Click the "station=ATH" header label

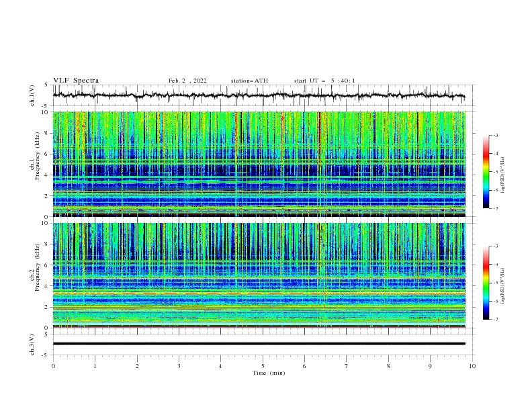[x=249, y=81]
